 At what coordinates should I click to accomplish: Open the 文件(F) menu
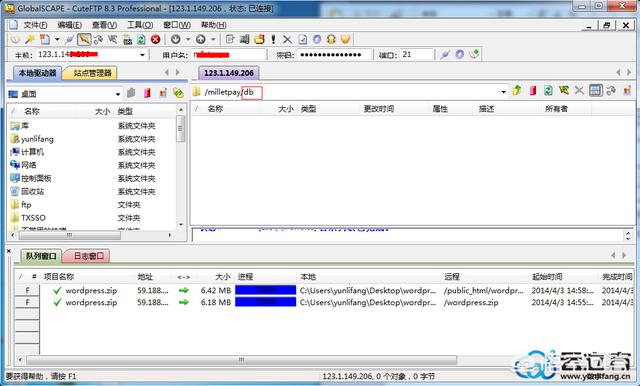[35, 25]
